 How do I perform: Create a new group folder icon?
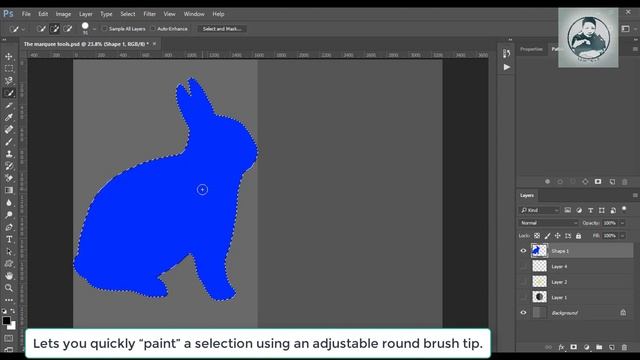point(599,347)
